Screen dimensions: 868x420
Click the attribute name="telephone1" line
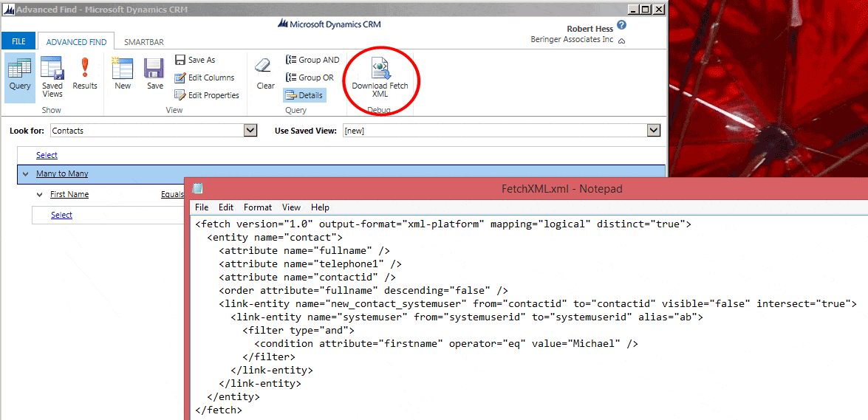click(310, 264)
